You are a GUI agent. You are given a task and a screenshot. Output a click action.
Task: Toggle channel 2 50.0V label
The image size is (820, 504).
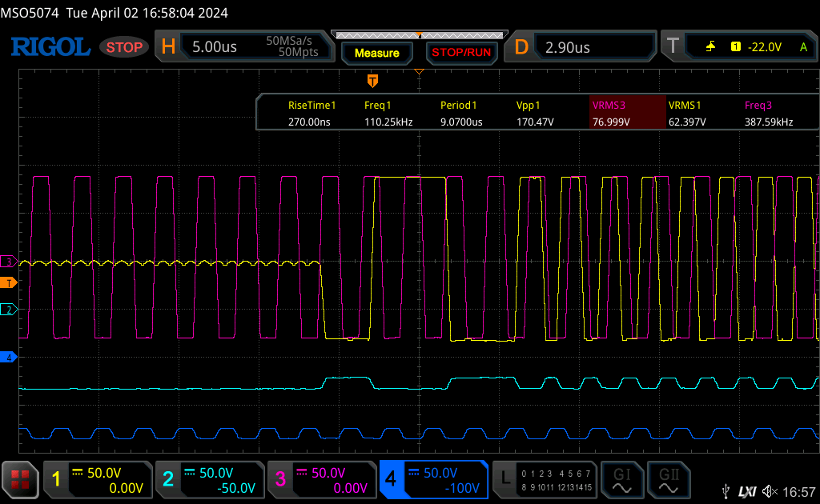click(216, 473)
